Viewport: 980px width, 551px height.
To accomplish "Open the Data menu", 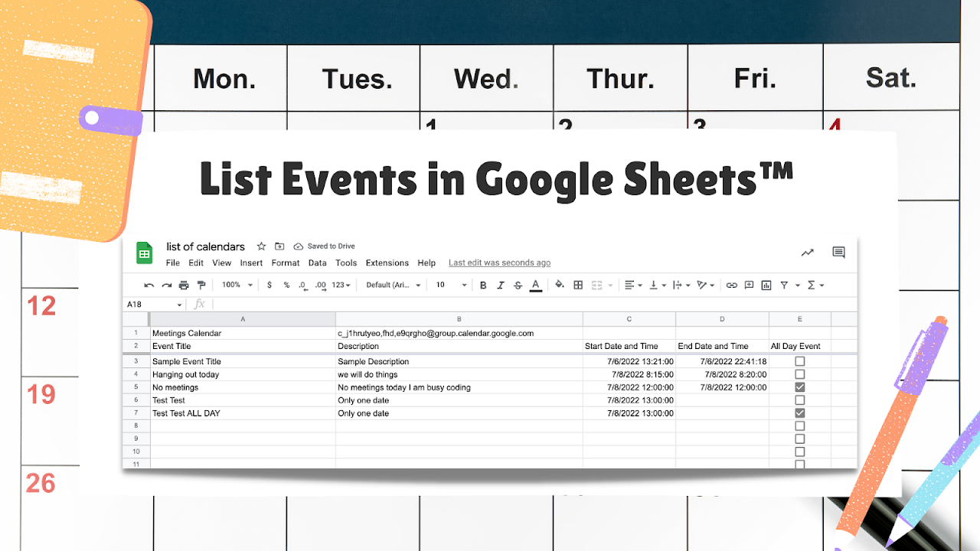I will (318, 263).
